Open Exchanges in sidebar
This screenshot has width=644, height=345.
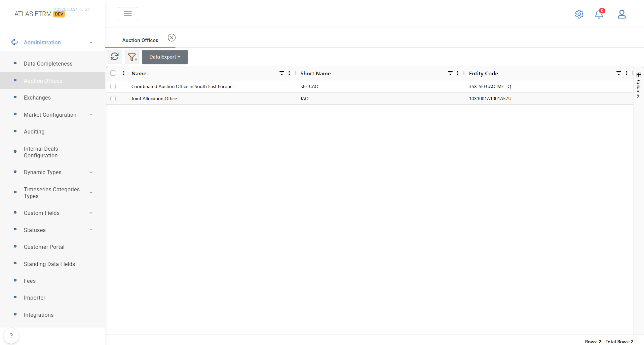(x=37, y=98)
